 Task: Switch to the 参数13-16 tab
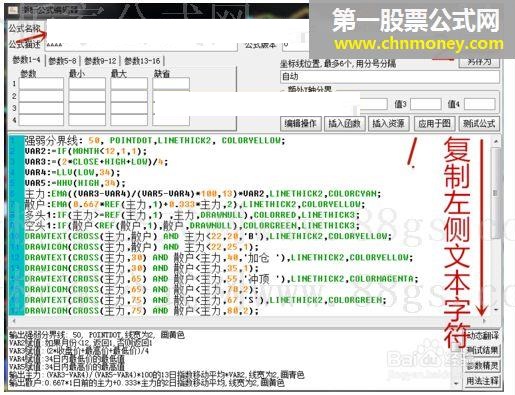[142, 61]
